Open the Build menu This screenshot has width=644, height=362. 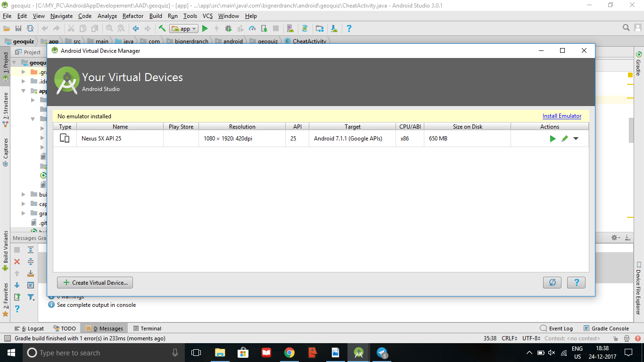[x=156, y=16]
